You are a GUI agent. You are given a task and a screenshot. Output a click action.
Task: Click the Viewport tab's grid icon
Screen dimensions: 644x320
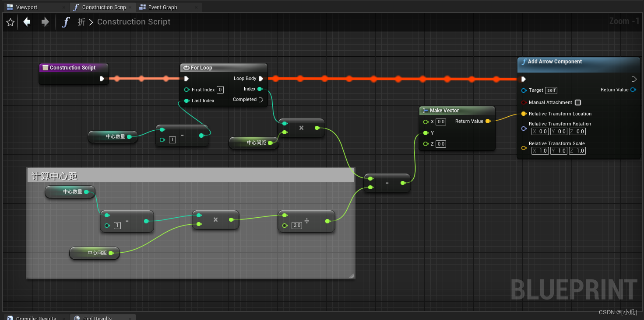[x=9, y=7]
